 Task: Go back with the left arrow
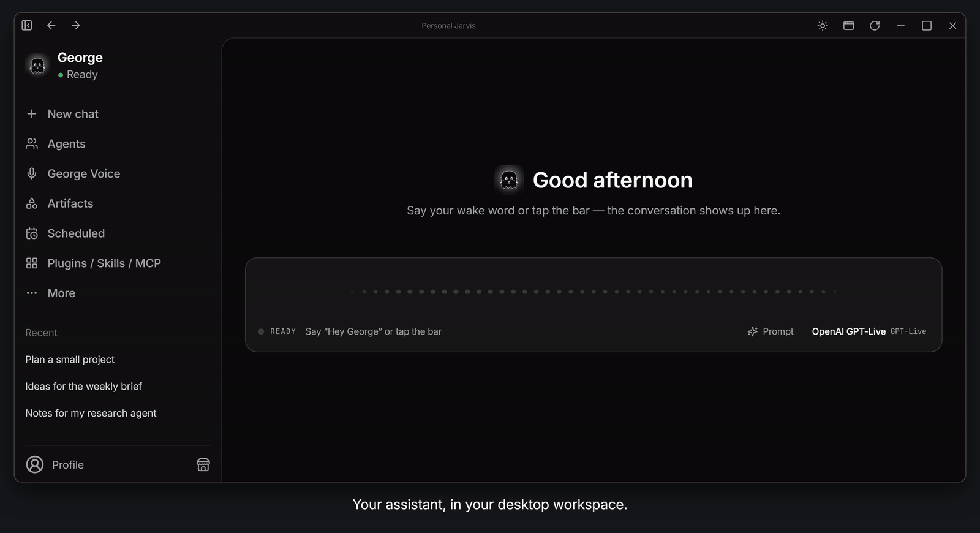click(51, 25)
